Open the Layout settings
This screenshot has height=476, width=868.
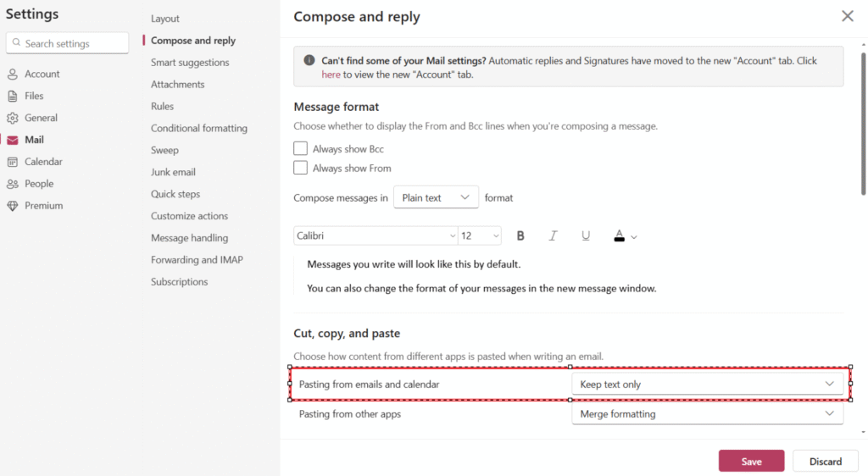165,19
